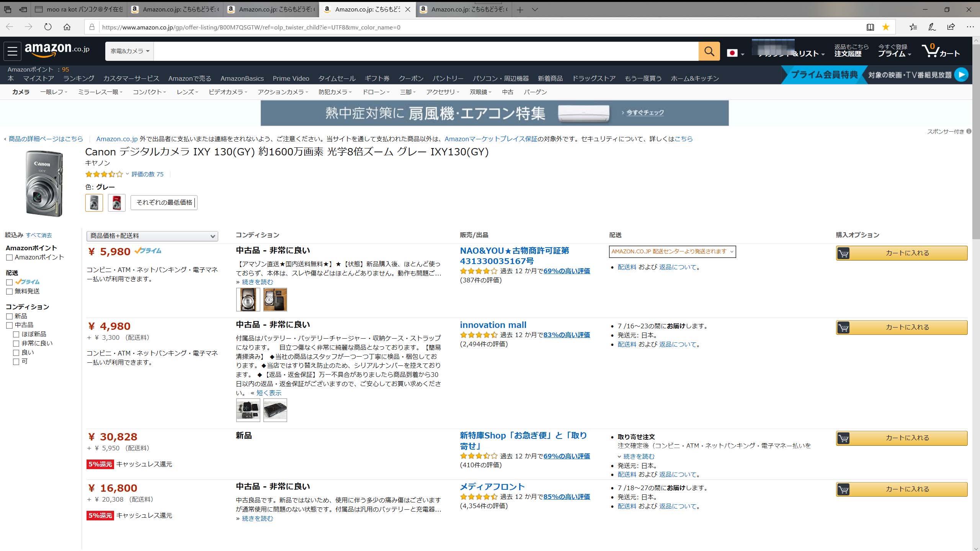Open the ランキング menu item
The image size is (980, 551).
[x=79, y=78]
